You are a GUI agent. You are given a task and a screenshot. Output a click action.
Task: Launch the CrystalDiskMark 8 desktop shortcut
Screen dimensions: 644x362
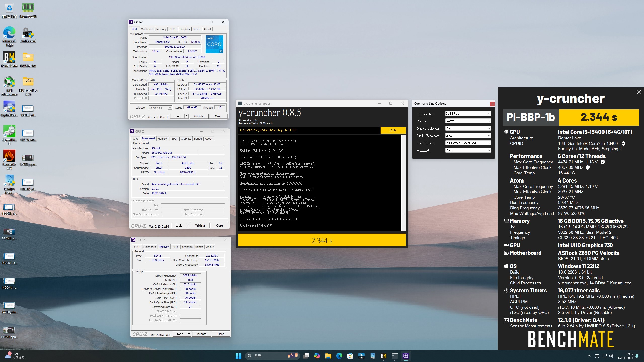(x=9, y=135)
